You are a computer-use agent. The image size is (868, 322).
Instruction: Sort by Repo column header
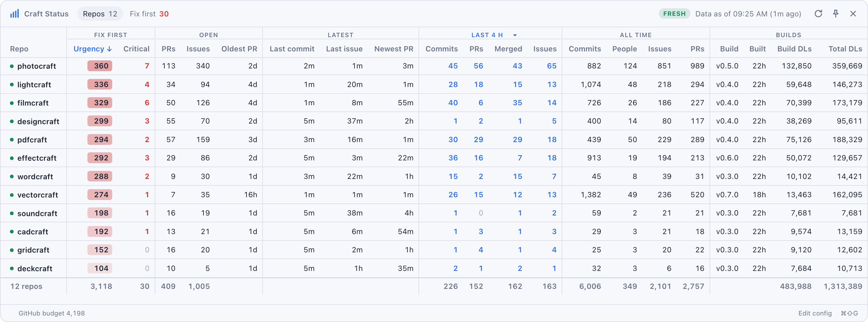tap(19, 49)
